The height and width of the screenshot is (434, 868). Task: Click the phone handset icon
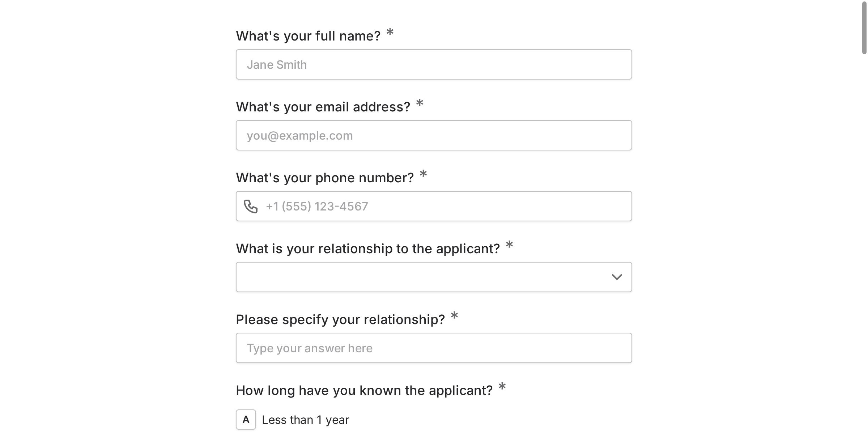pos(250,207)
